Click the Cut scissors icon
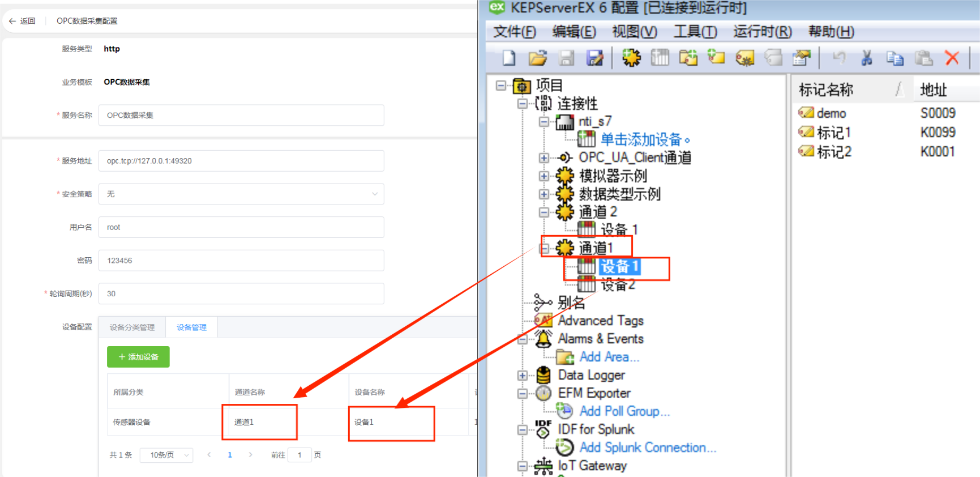The height and width of the screenshot is (477, 980). coord(866,57)
